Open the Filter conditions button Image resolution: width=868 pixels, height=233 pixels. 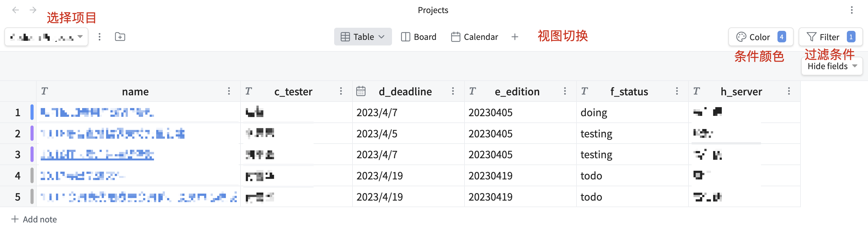(830, 37)
